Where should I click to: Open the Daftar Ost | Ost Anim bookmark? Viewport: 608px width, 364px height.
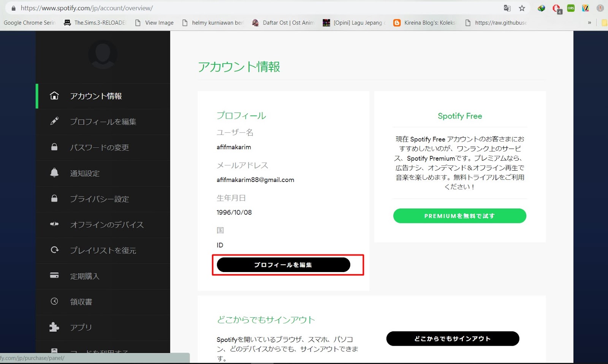[283, 23]
